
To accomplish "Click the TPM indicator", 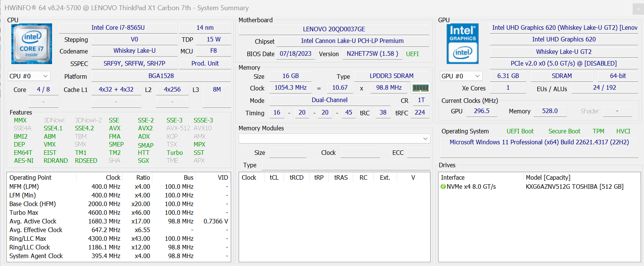I will point(598,131).
